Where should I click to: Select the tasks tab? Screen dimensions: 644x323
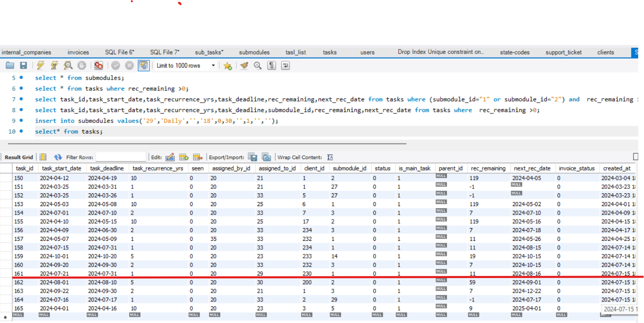[330, 52]
